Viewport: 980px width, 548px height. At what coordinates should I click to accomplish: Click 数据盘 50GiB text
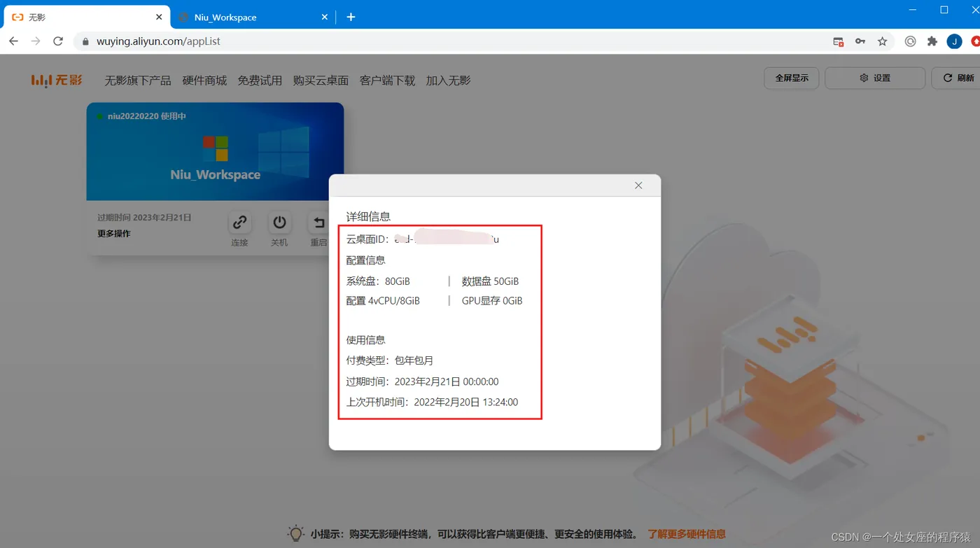[490, 281]
